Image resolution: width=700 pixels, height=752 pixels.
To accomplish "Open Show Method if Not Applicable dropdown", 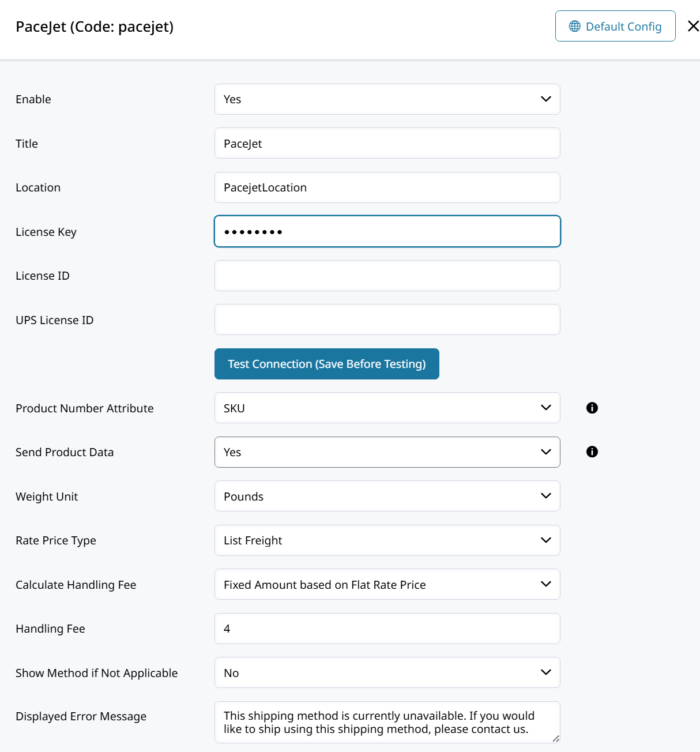I will pyautogui.click(x=387, y=672).
